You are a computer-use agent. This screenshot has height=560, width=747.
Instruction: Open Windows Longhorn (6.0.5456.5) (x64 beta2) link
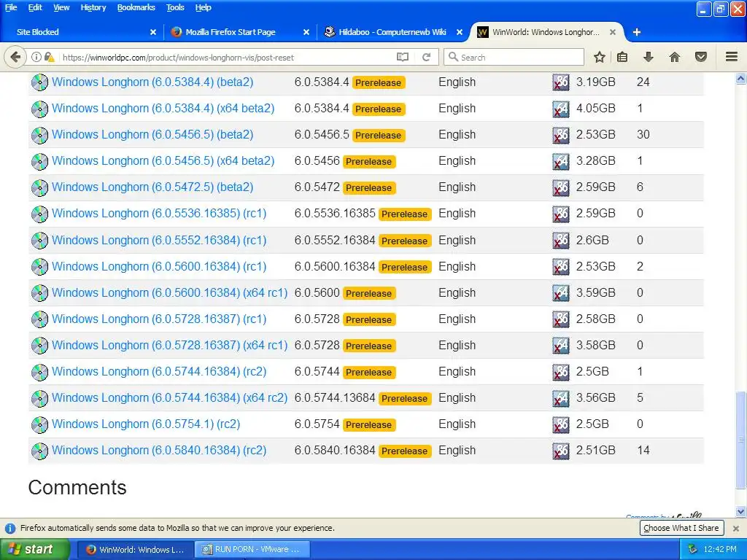pos(163,161)
